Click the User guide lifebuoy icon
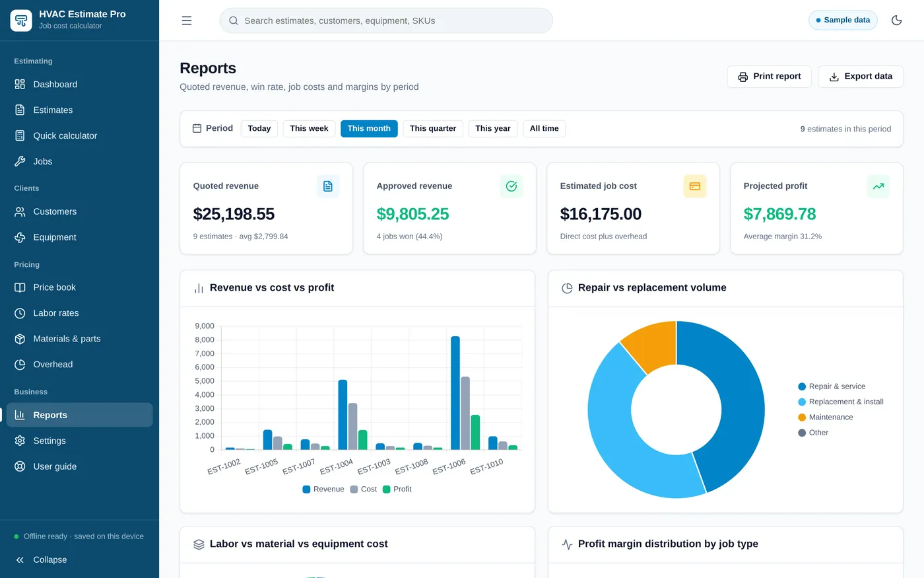Image resolution: width=924 pixels, height=578 pixels. coord(20,466)
